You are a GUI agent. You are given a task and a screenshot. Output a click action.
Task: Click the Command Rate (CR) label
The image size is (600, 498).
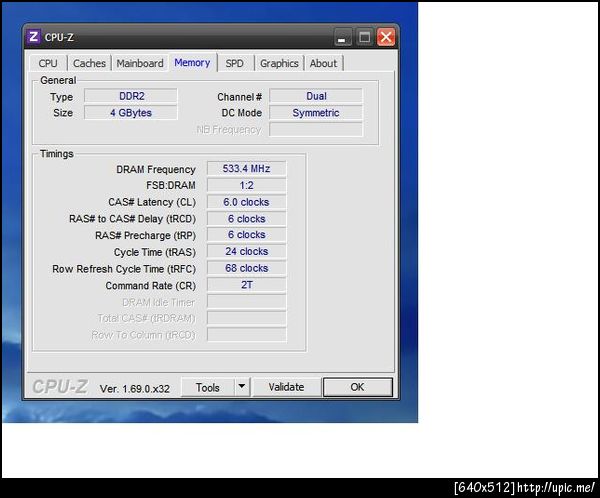[x=150, y=286]
